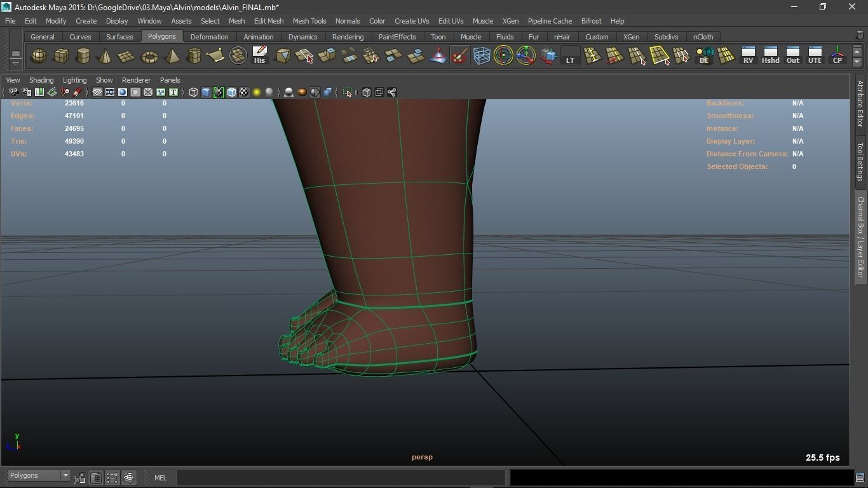Open the Polygons menu set dropdown
Screen dimensions: 868x488
point(39,476)
